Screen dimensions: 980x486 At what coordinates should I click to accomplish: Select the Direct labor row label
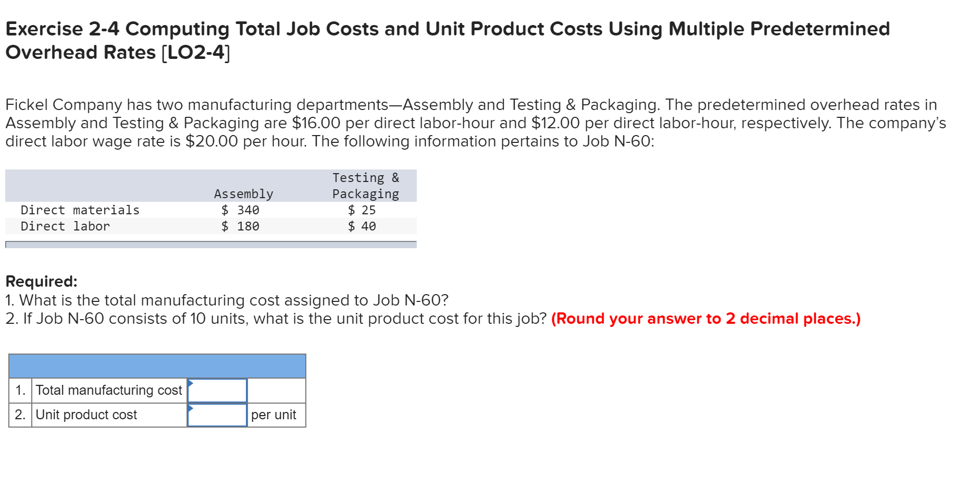pos(65,226)
